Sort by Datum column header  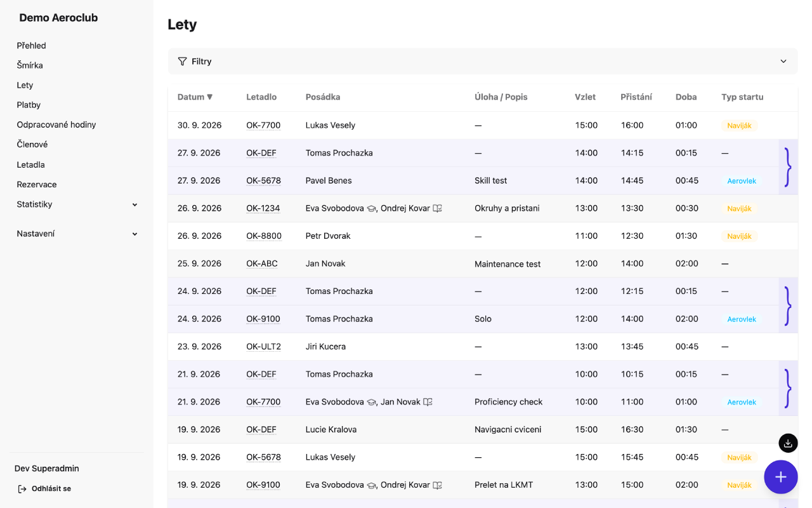195,97
